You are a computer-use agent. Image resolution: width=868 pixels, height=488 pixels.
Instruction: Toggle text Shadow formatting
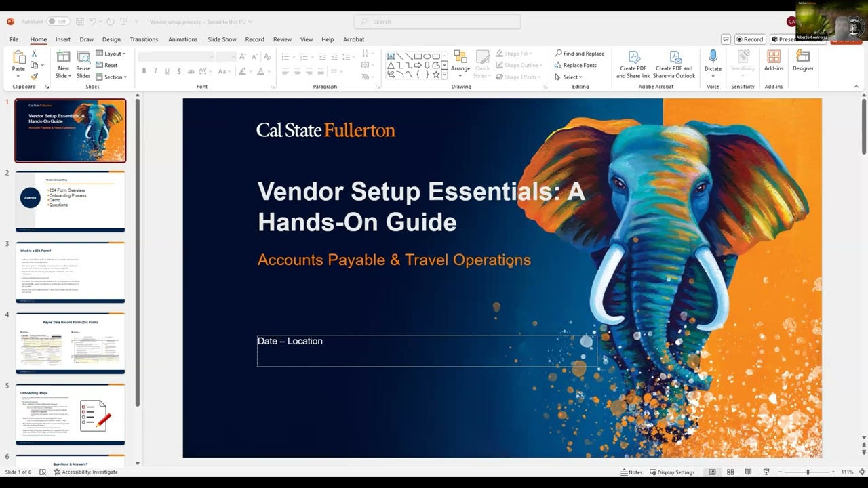[179, 71]
